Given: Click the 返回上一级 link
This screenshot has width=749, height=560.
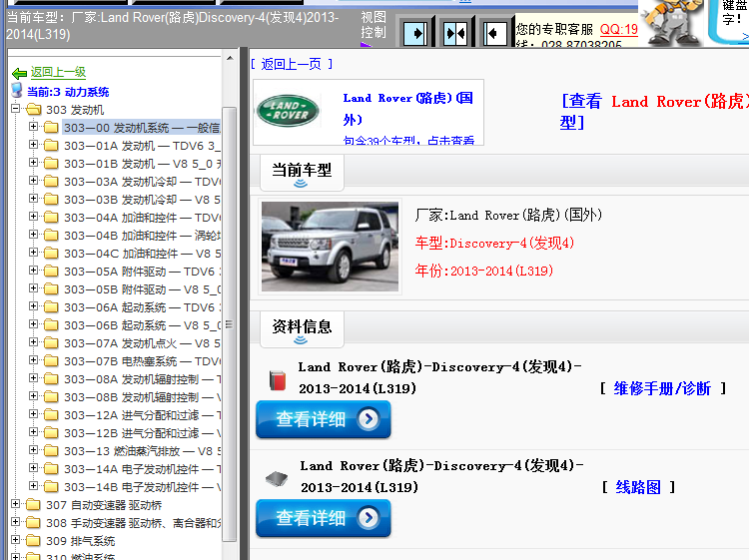Looking at the screenshot, I should pos(58,73).
